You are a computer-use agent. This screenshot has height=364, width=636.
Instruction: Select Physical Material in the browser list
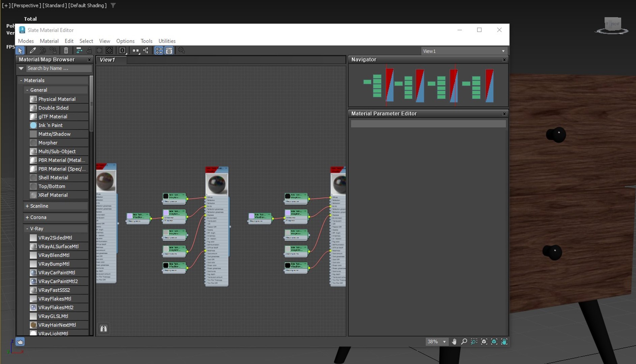click(59, 99)
